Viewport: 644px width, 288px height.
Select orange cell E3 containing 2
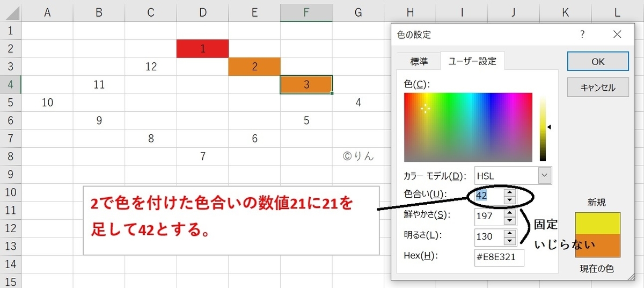(x=254, y=67)
